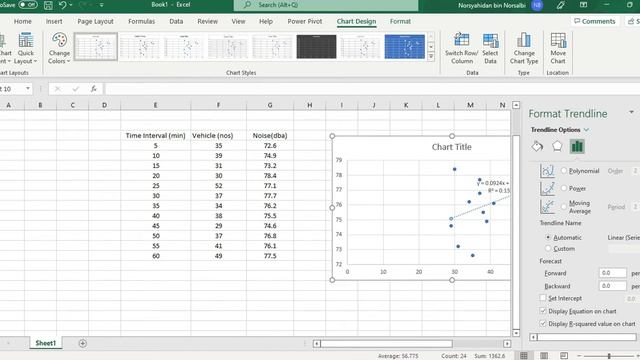Apply the blue background chart style

click(404, 47)
